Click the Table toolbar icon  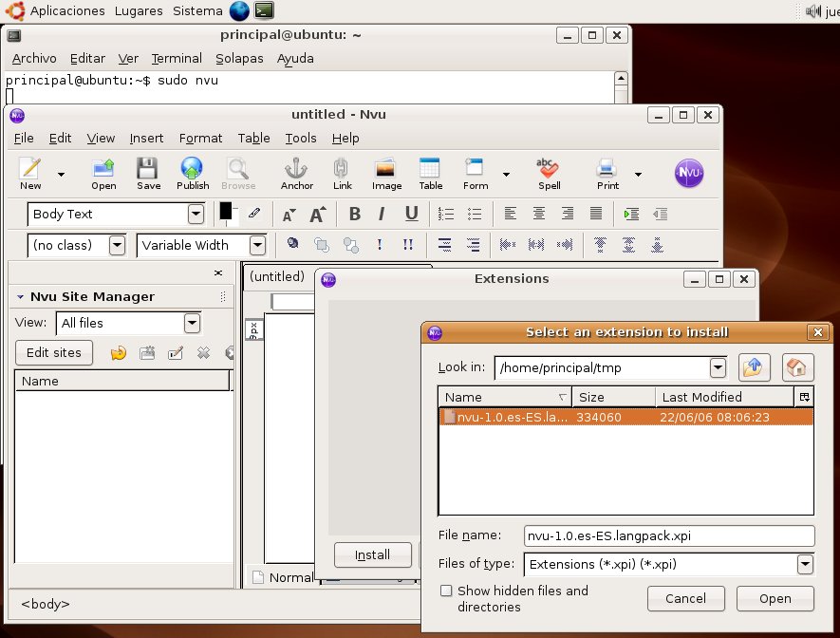click(430, 173)
